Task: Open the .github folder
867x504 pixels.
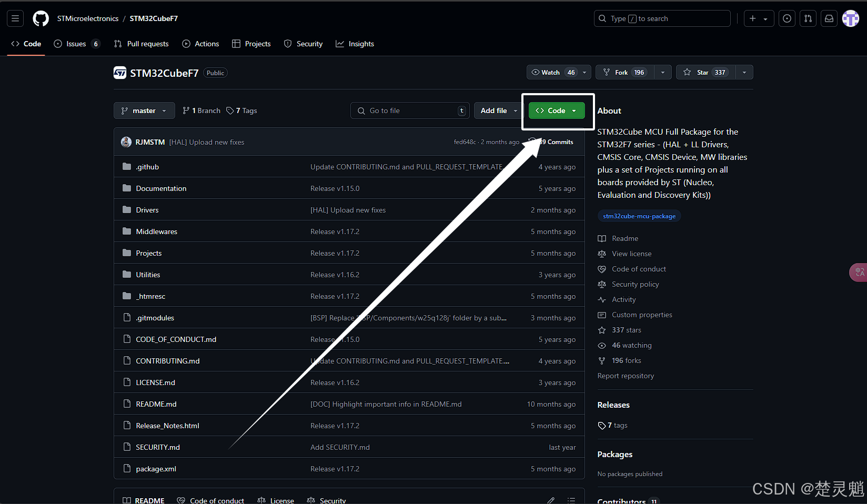Action: tap(147, 167)
